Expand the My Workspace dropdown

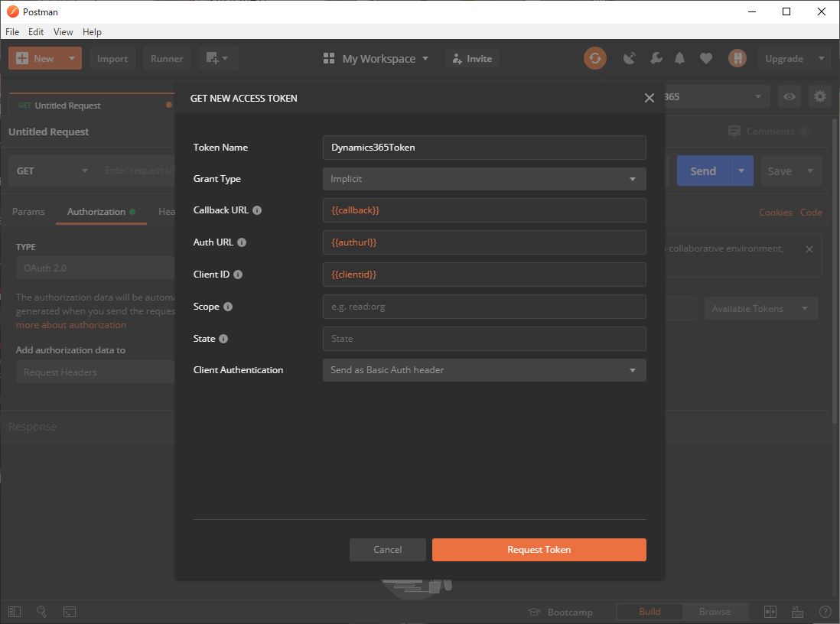[376, 59]
